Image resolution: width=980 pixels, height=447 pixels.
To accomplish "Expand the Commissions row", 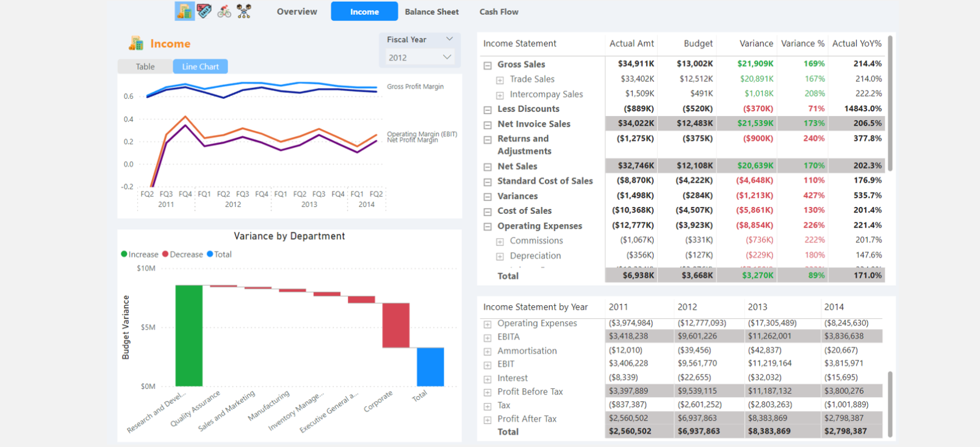I will 500,242.
